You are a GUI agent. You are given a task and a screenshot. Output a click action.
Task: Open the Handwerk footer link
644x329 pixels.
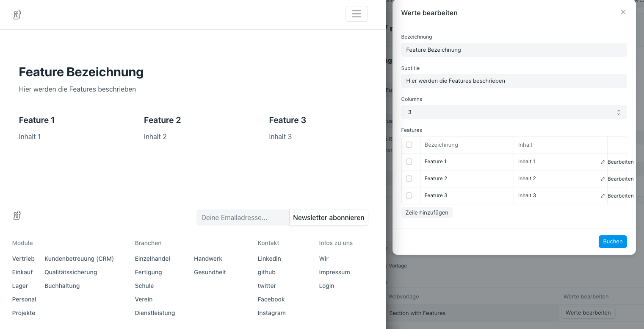point(208,259)
